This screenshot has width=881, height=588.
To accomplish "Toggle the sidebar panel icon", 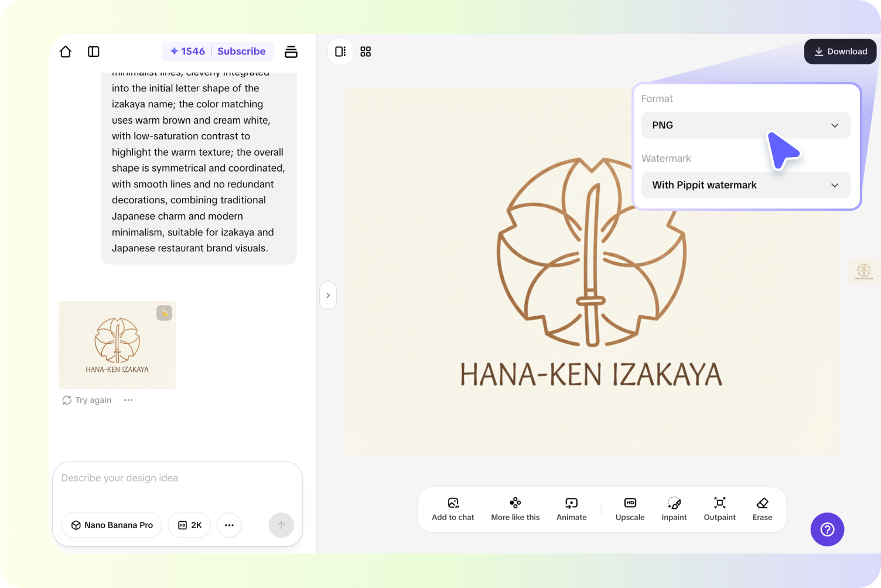I will click(94, 52).
